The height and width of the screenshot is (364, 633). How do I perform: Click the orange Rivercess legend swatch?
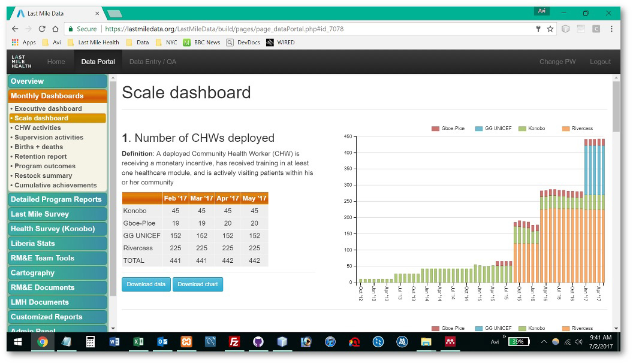566,129
